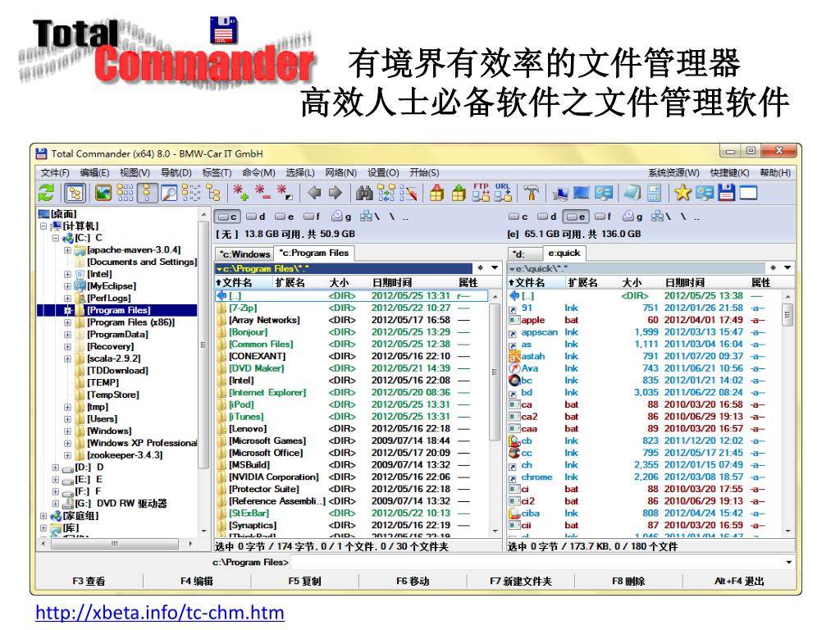Open the 文件(F) menu

coord(55,173)
